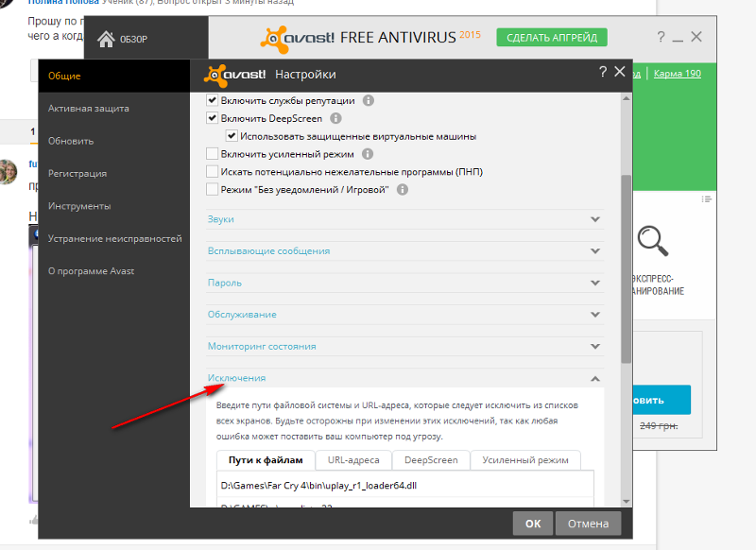This screenshot has width=756, height=550.
Task: Uncheck Использовать защищенные виртуальные машины
Action: click(232, 136)
